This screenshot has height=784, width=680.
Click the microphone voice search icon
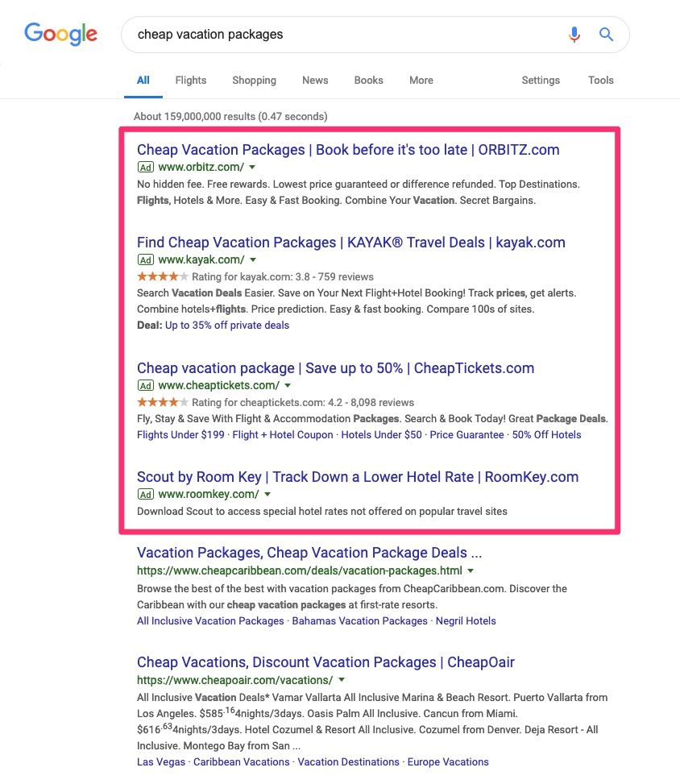tap(574, 35)
